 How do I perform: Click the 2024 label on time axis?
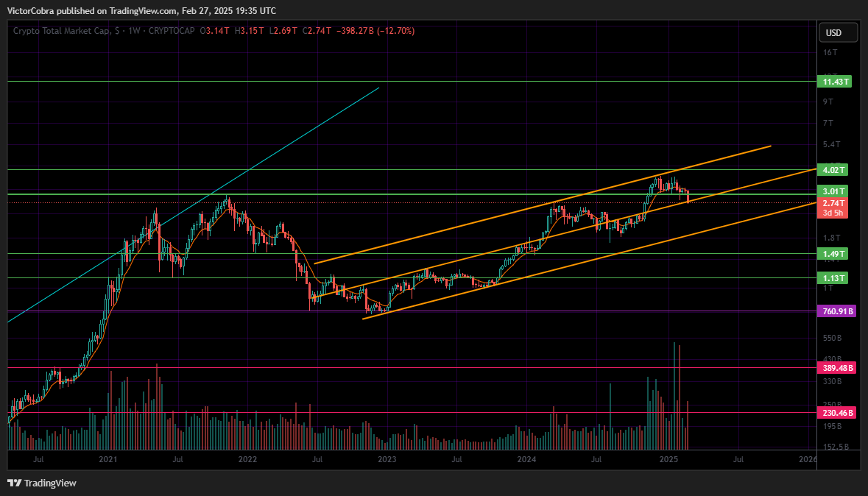526,459
